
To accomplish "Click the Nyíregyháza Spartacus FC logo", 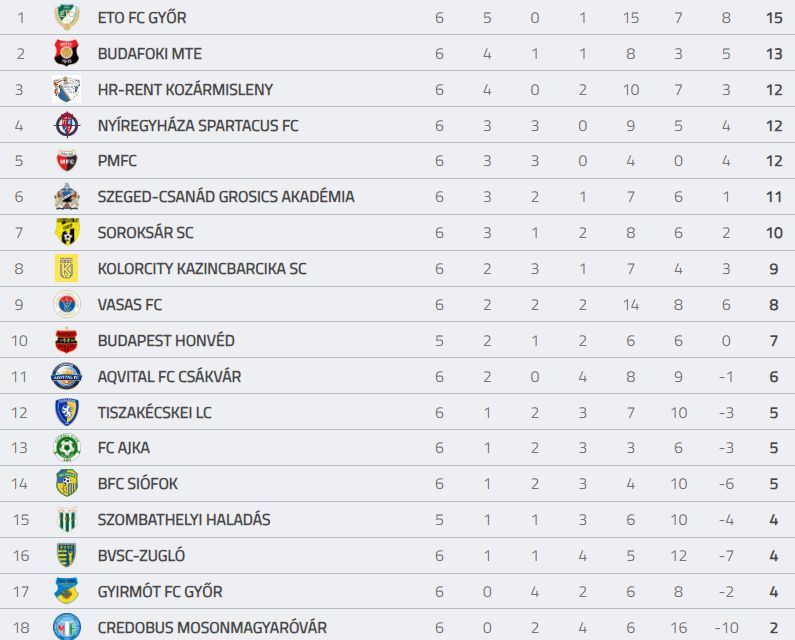I will [66, 125].
